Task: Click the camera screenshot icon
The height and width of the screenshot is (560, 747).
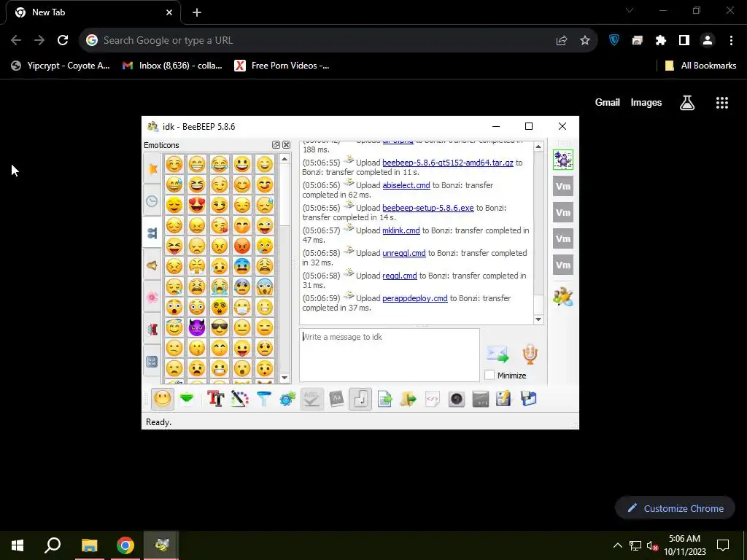Action: tap(457, 399)
